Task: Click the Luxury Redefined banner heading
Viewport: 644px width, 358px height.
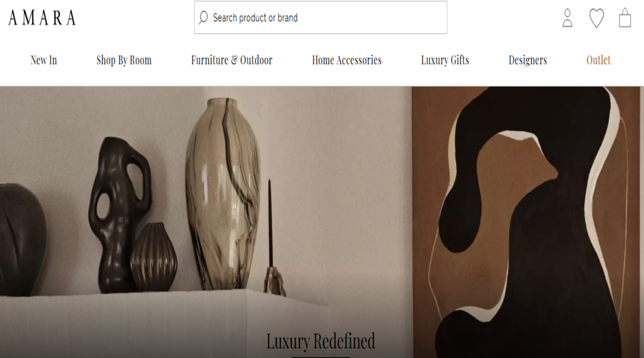Action: [320, 341]
